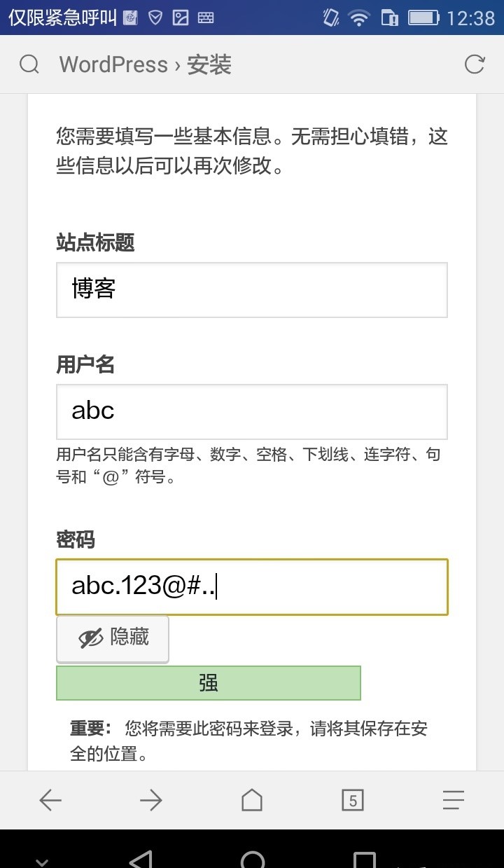The width and height of the screenshot is (504, 868).
Task: Open Android recent apps square
Action: pos(364,860)
